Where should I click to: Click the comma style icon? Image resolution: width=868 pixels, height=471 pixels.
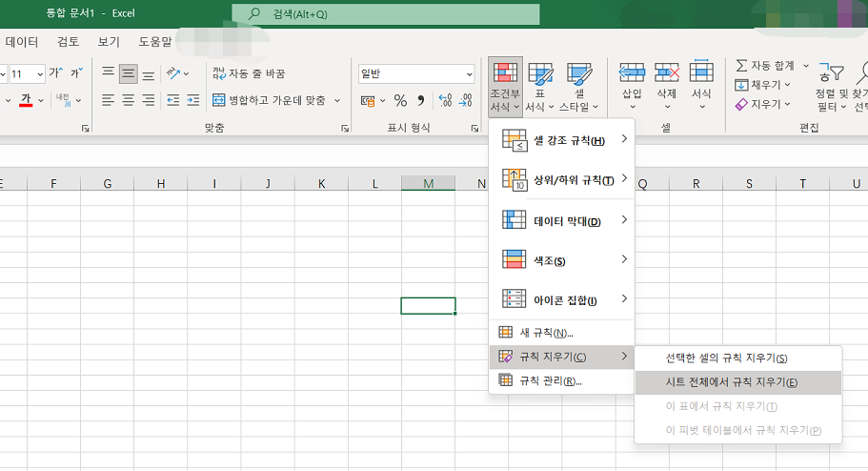pyautogui.click(x=421, y=100)
